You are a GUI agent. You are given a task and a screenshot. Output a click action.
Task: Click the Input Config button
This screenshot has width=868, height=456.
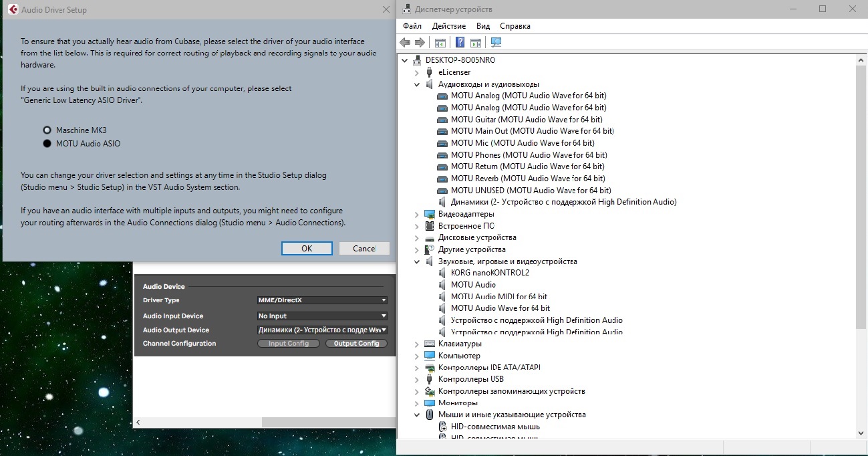point(289,344)
